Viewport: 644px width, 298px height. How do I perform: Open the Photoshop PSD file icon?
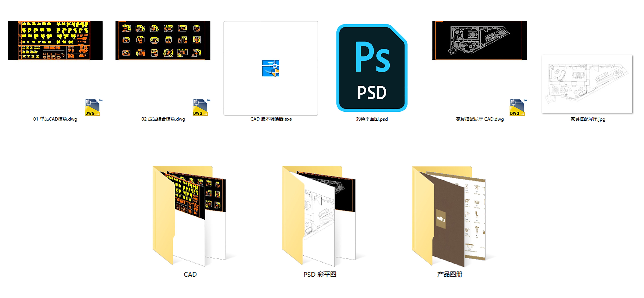372,68
